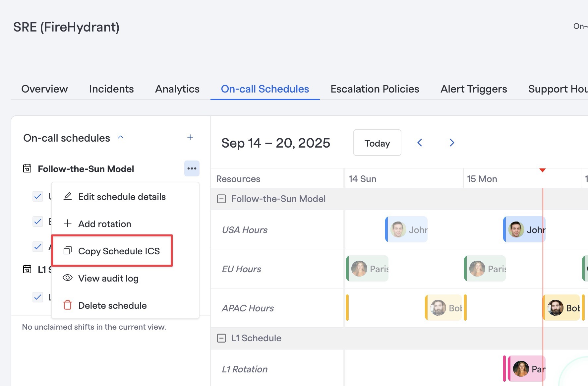Click the pencil edit icon in menu
Image resolution: width=588 pixels, height=386 pixels.
point(68,196)
